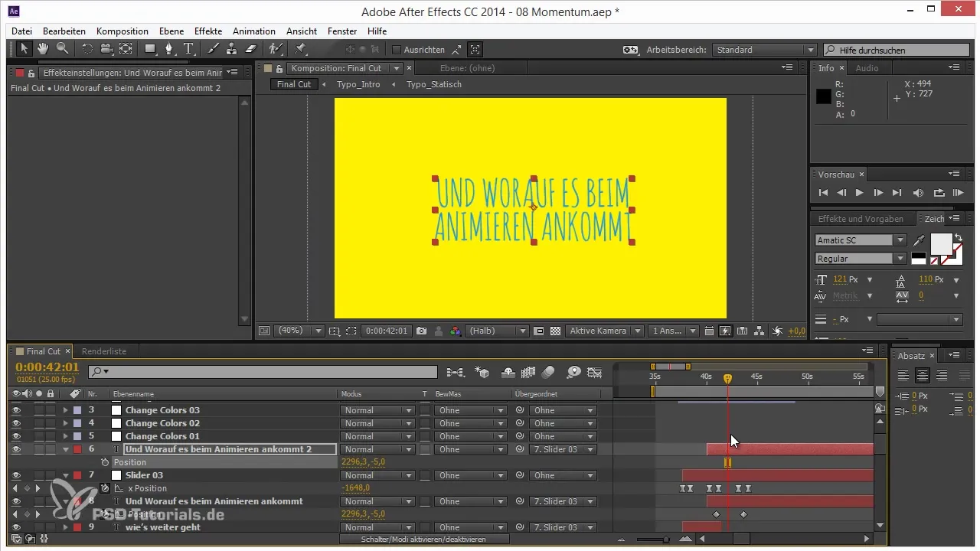Select the Rectangle shape tool
Viewport: 980px width, 551px height.
click(150, 49)
